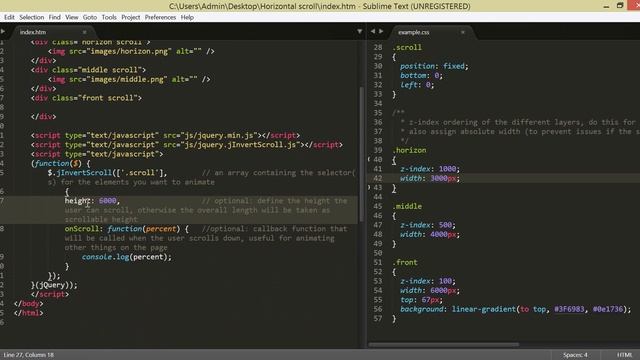
Task: Open the Find menu
Action: point(54,17)
